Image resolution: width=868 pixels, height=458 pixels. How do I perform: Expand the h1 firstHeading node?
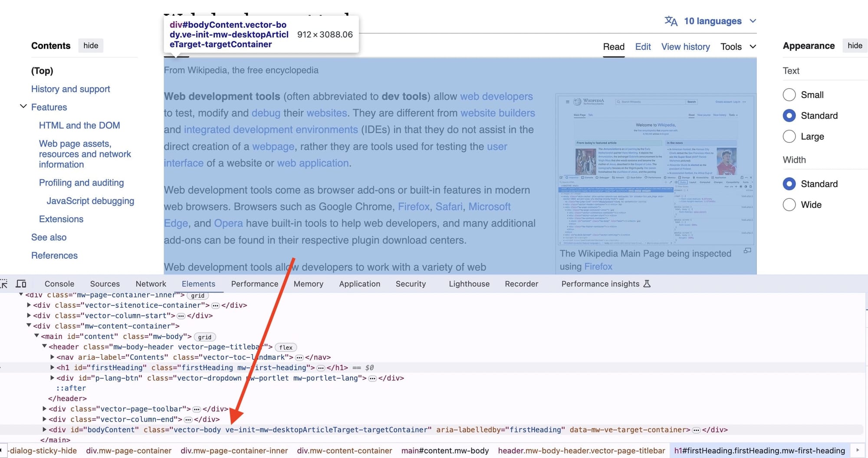(x=52, y=367)
